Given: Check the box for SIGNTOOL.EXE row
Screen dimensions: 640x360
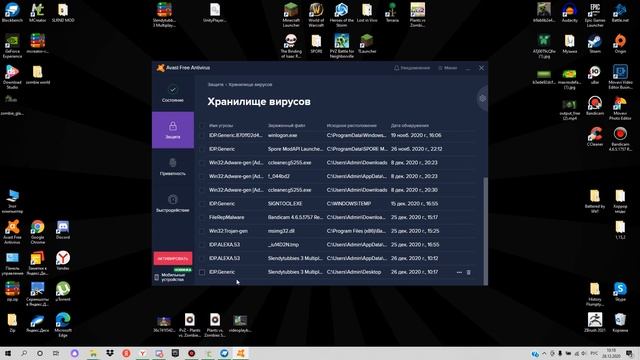Looking at the screenshot, I should pyautogui.click(x=202, y=204).
